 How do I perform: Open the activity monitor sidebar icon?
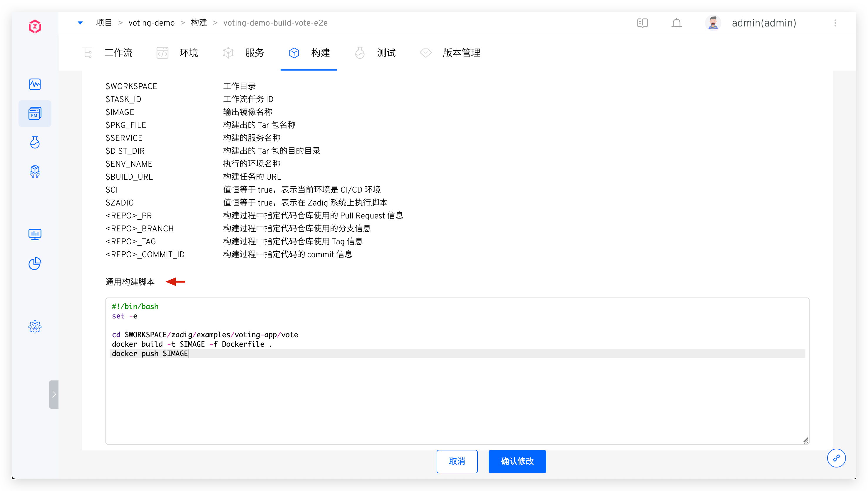pos(35,84)
